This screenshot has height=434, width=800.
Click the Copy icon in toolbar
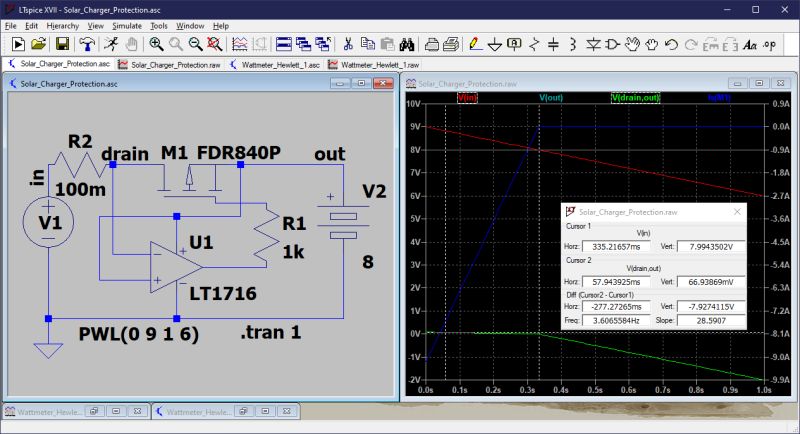(x=367, y=44)
